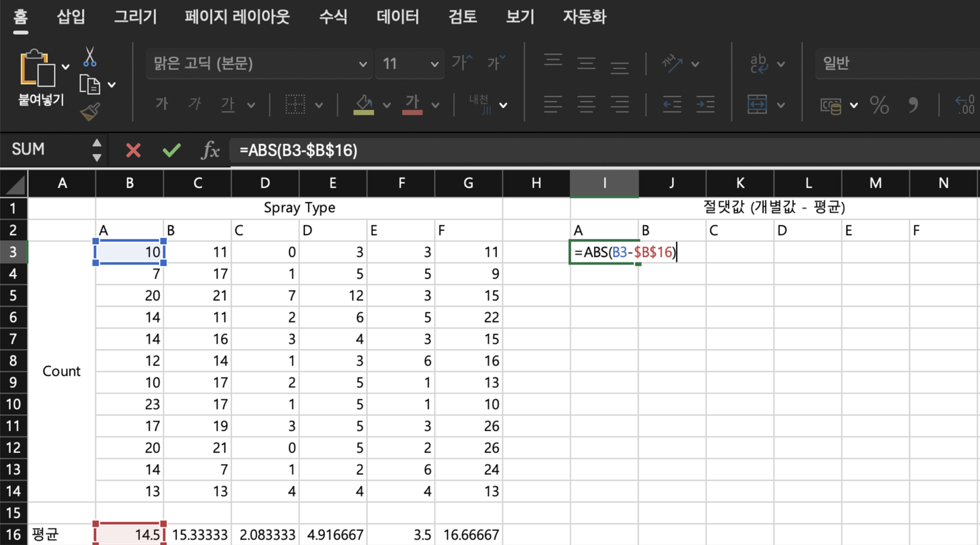Open Insert Function fx dialog

click(x=210, y=150)
